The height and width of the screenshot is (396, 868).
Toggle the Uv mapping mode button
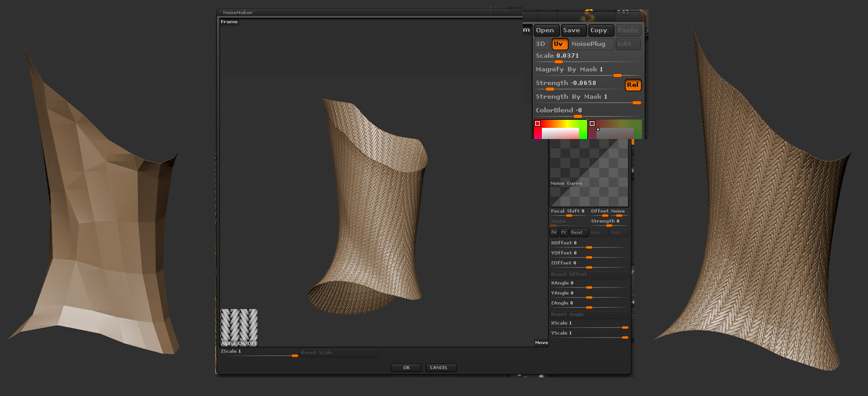coord(559,44)
